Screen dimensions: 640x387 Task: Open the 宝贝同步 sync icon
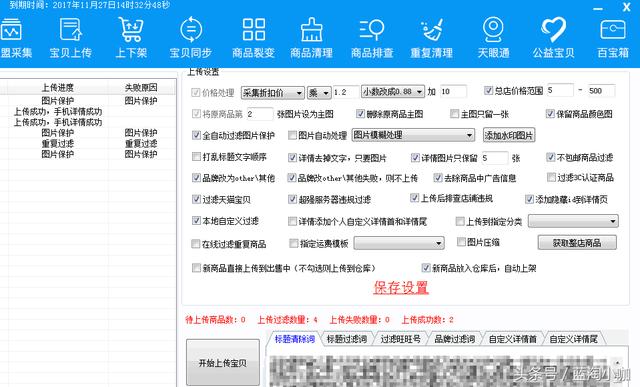[x=191, y=38]
